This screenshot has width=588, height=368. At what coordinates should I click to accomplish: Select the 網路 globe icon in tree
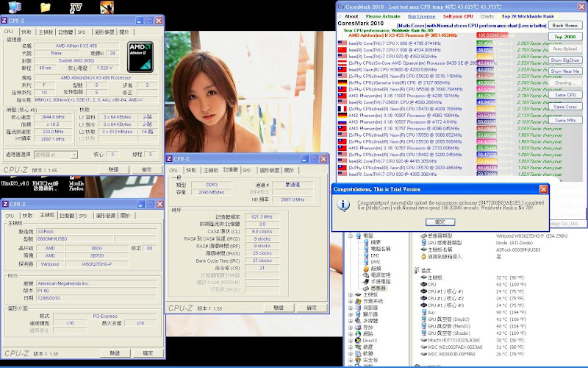(x=358, y=334)
